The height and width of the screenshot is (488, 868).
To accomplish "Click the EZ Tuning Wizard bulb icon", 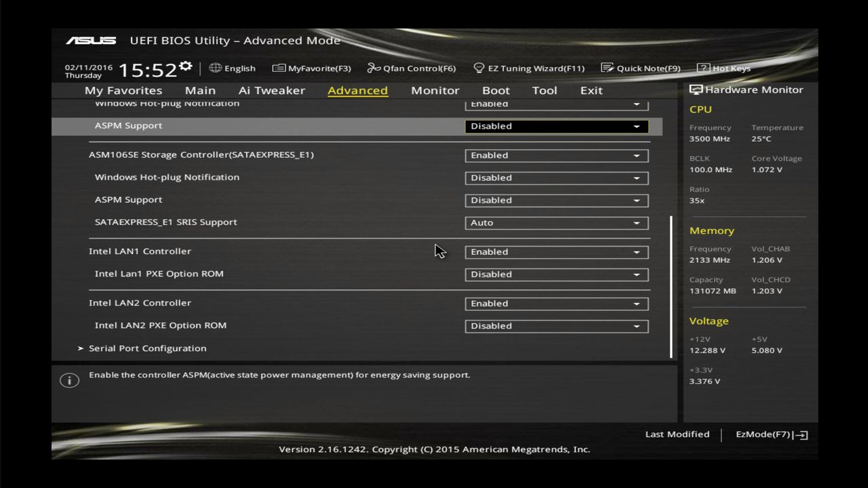I will point(479,68).
